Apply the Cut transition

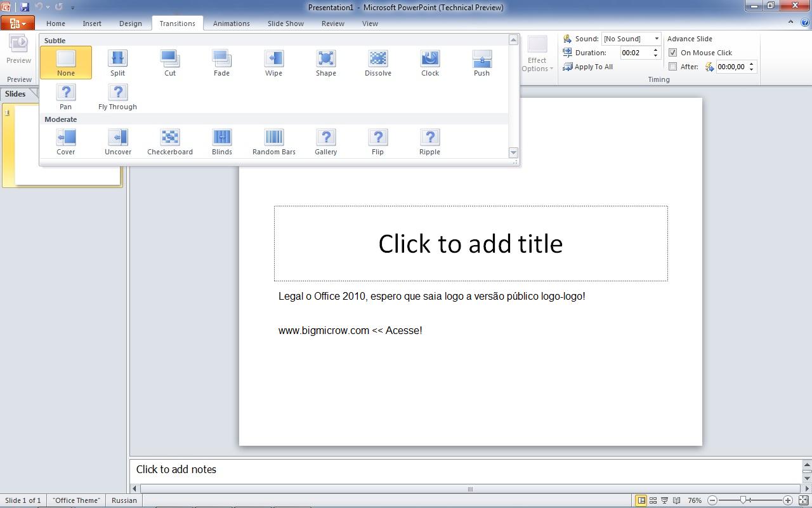[x=170, y=62]
